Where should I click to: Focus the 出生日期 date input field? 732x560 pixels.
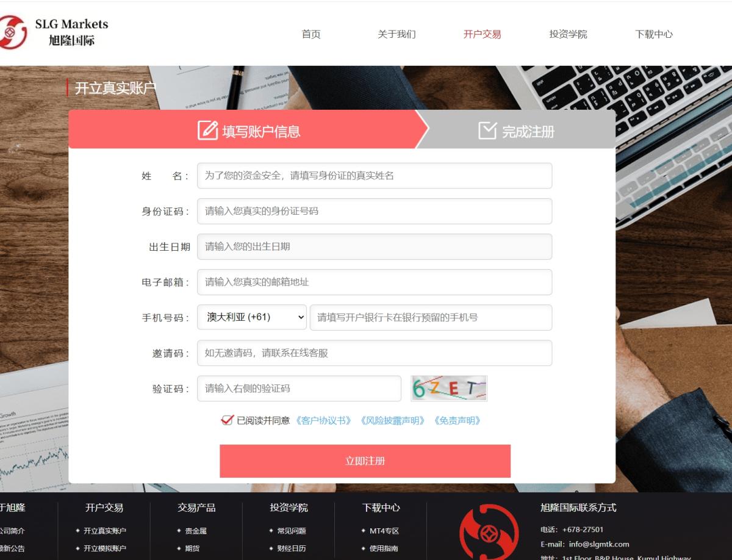coord(374,246)
